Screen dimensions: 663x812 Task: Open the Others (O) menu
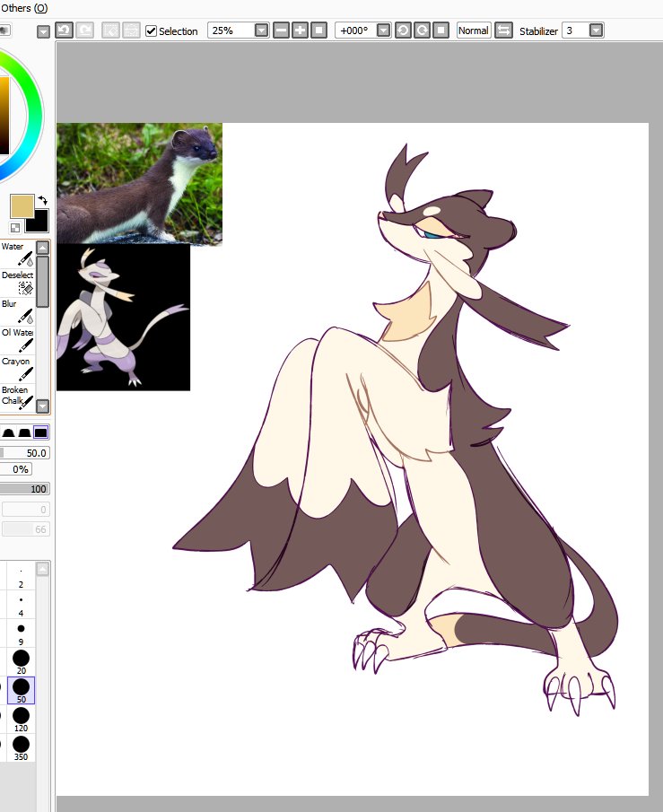(x=24, y=8)
